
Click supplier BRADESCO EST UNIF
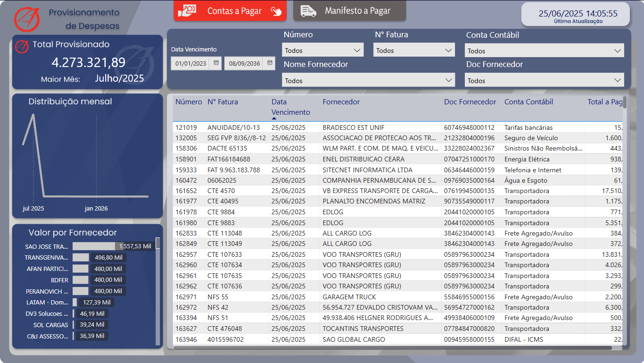click(354, 127)
